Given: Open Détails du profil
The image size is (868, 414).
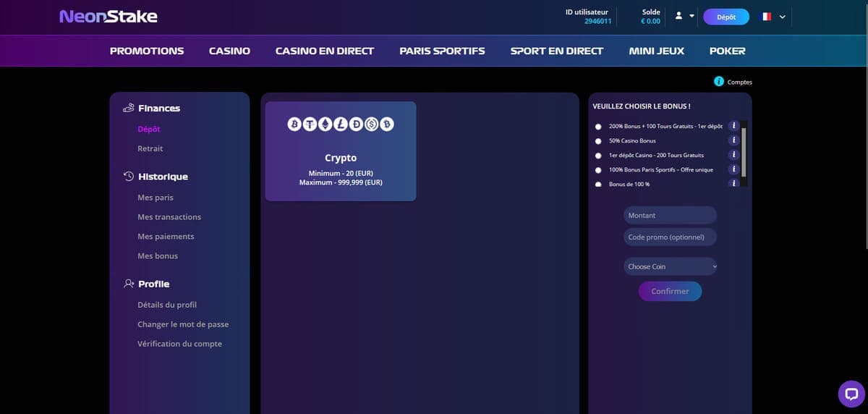Looking at the screenshot, I should [167, 305].
